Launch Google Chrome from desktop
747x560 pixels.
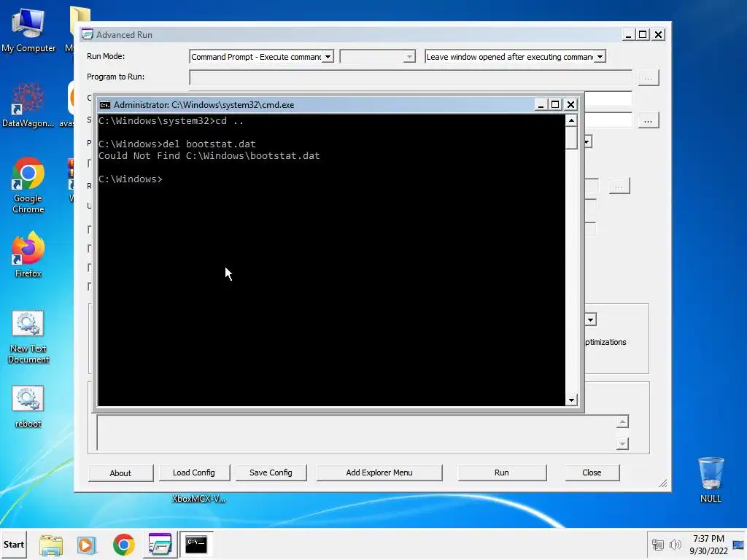click(x=28, y=185)
